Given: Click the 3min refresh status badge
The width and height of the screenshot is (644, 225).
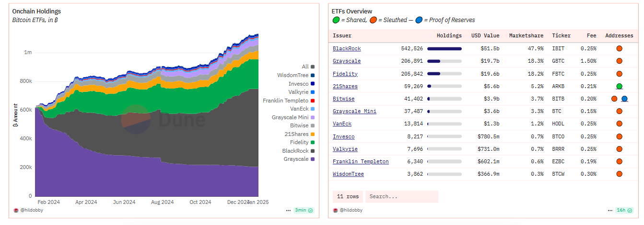Looking at the screenshot, I should 304,210.
